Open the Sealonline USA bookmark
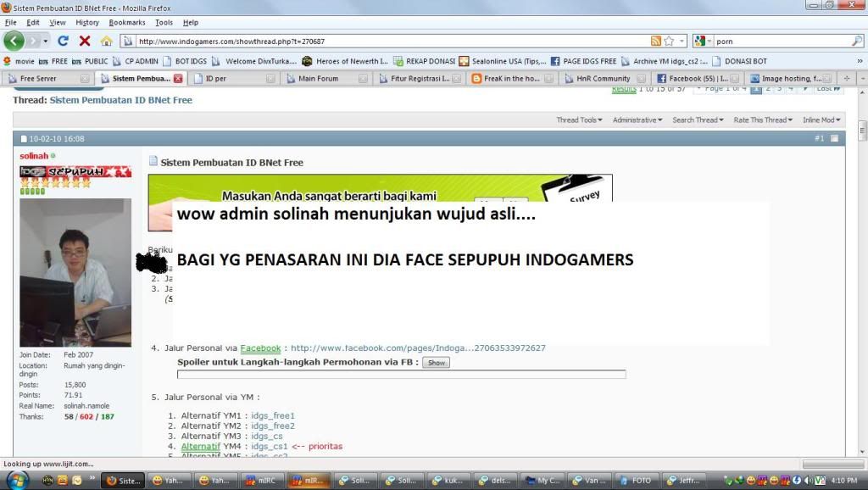The width and height of the screenshot is (868, 490). (503, 61)
